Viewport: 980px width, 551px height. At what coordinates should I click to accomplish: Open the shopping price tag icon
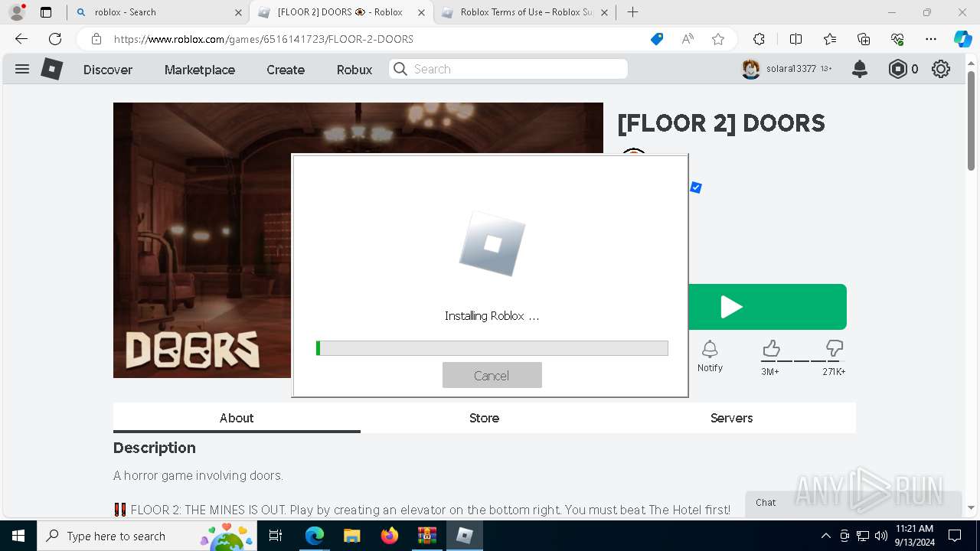[x=657, y=39]
